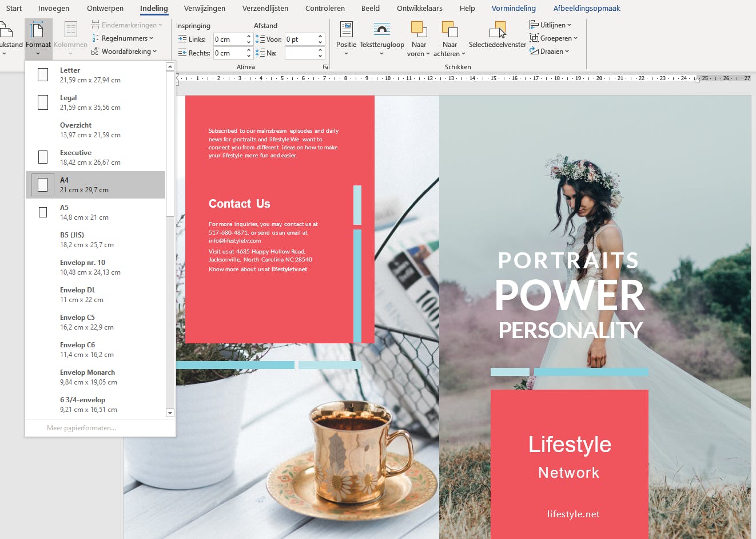756x539 pixels.
Task: Expand the Naar voren dropdown arrow
Action: click(x=428, y=54)
